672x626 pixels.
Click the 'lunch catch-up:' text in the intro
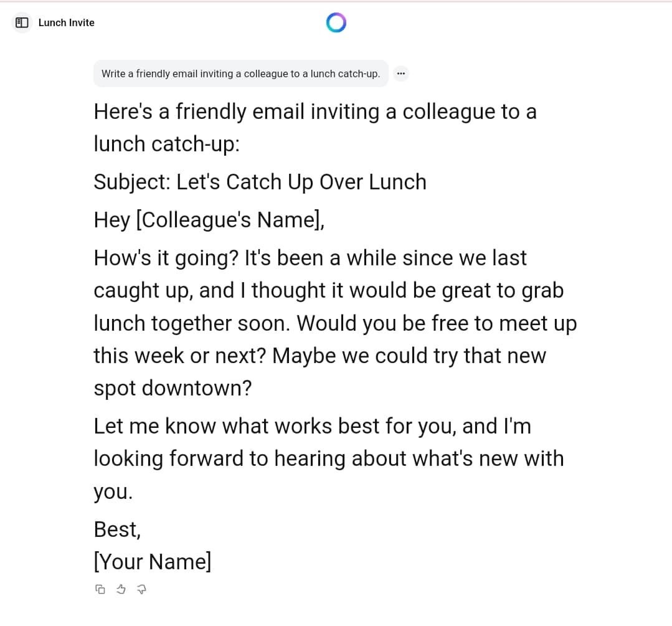click(166, 144)
